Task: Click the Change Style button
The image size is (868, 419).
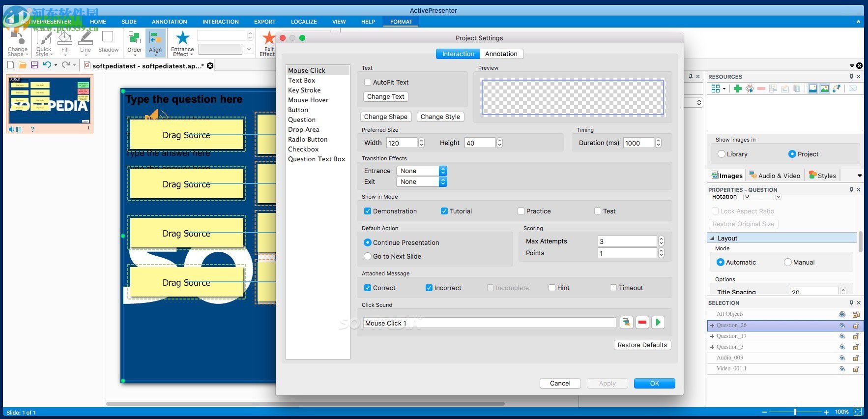Action: pyautogui.click(x=440, y=117)
